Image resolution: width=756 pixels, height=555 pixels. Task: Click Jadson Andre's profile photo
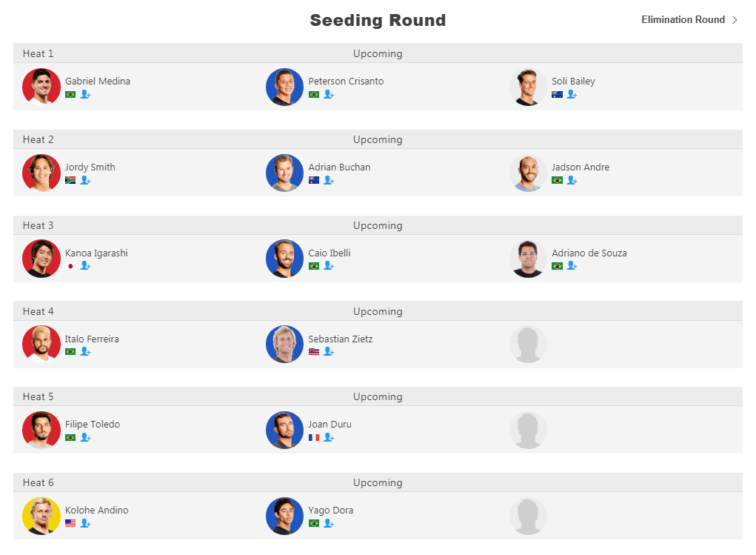click(528, 173)
